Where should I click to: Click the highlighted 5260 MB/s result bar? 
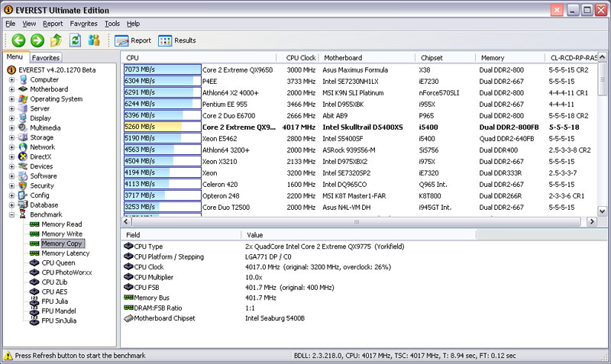(x=163, y=127)
